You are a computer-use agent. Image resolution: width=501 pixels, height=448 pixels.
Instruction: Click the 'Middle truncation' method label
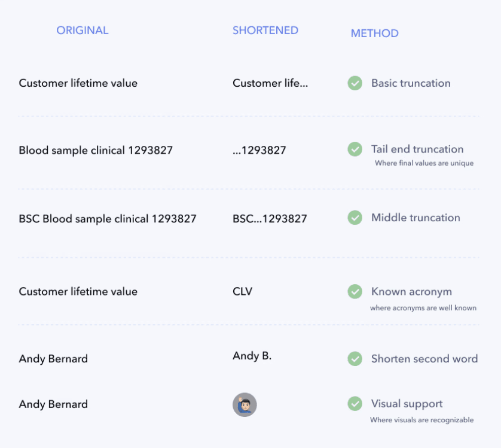pos(416,218)
